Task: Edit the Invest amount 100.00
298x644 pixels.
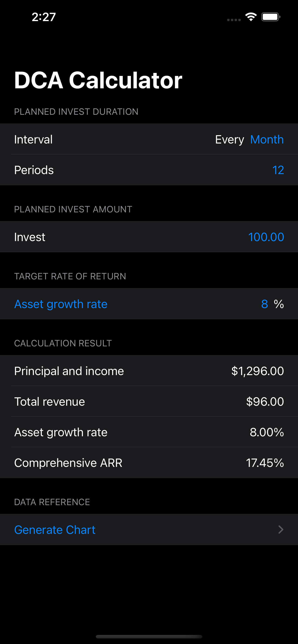Action: (x=266, y=237)
